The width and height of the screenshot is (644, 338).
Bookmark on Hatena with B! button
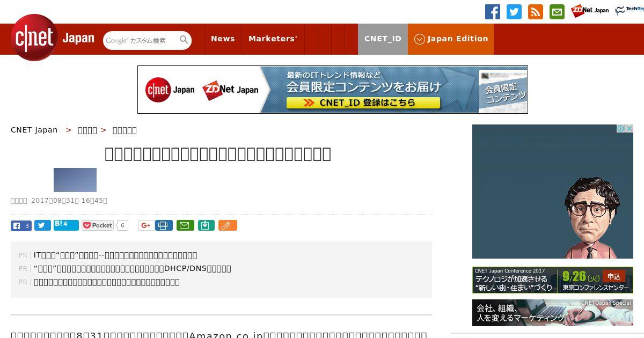(x=66, y=225)
